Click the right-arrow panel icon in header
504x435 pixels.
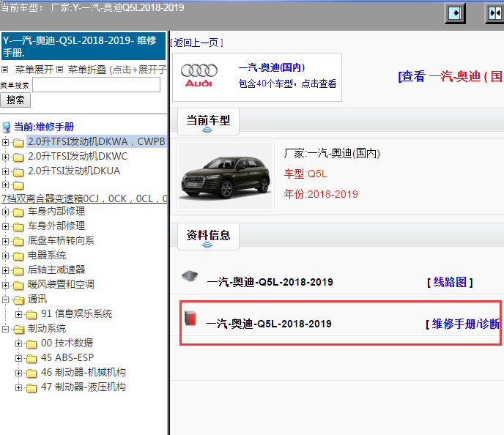pos(455,13)
